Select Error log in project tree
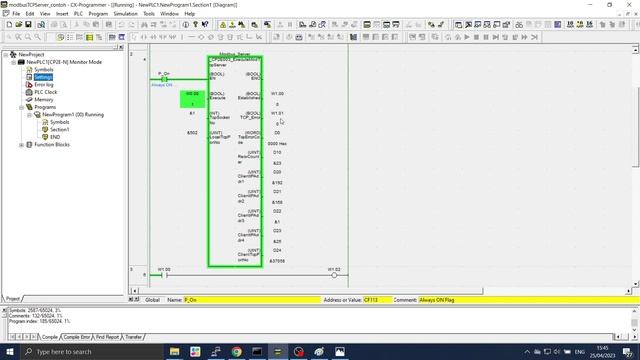Screen dimensions: 640x360 44,84
